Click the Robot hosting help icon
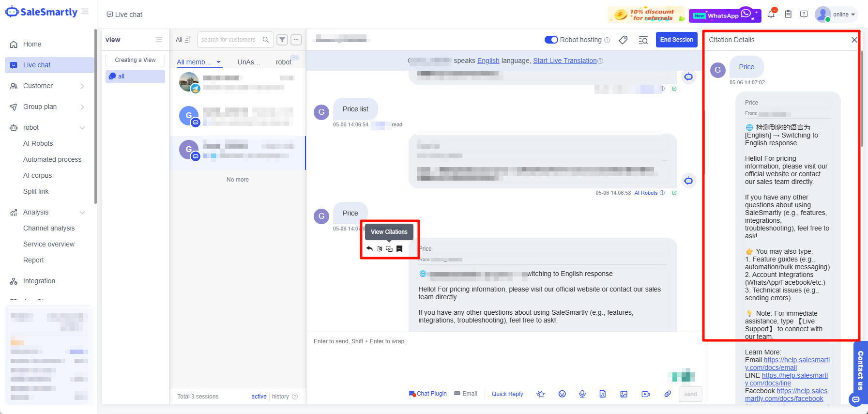868x414 pixels. (607, 40)
